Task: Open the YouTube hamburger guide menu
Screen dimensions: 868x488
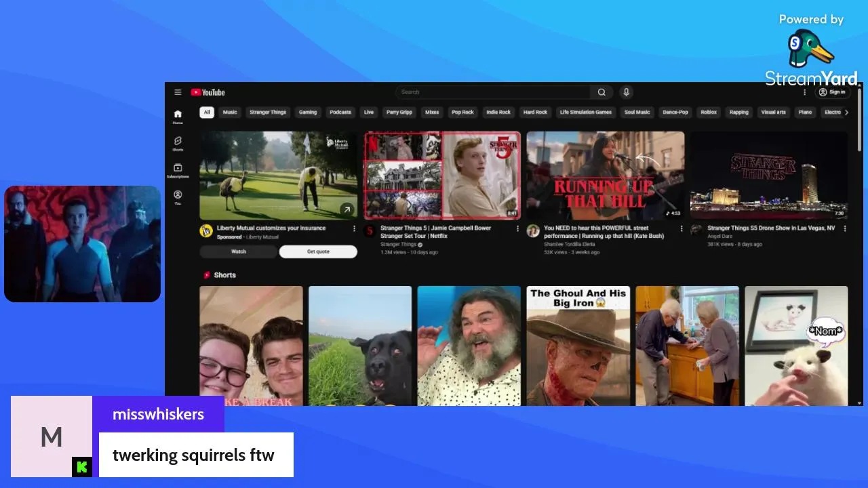Action: [178, 92]
